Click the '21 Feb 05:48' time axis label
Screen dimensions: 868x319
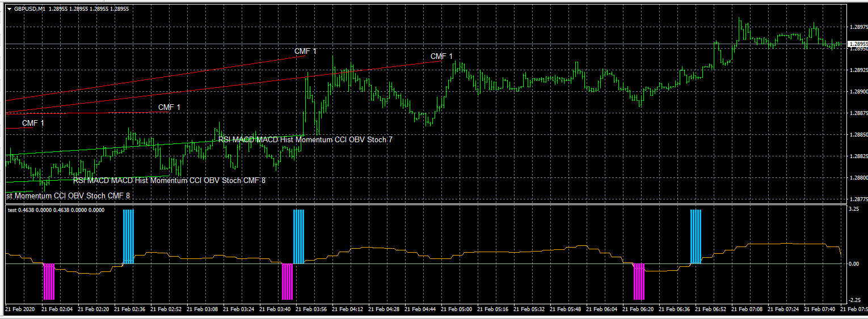point(566,309)
